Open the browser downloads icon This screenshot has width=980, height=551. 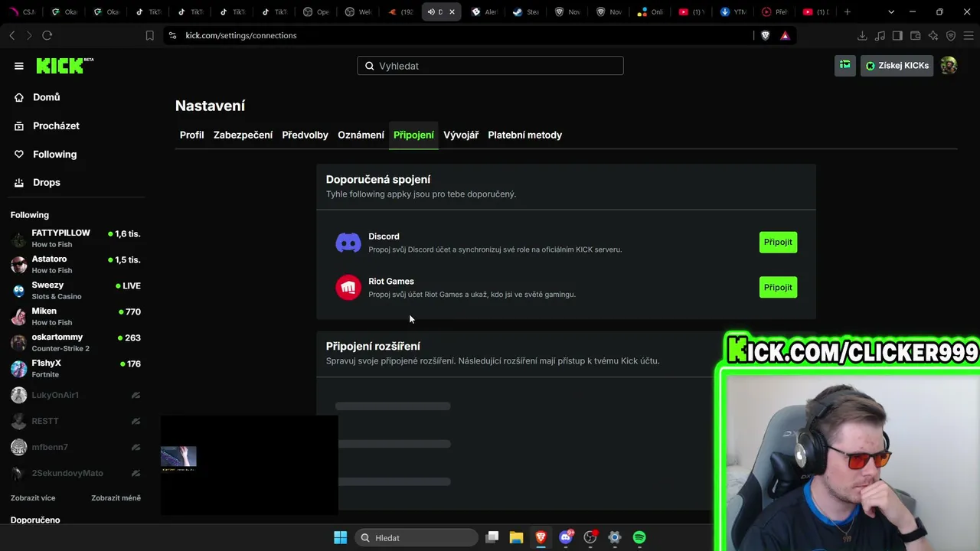[862, 35]
